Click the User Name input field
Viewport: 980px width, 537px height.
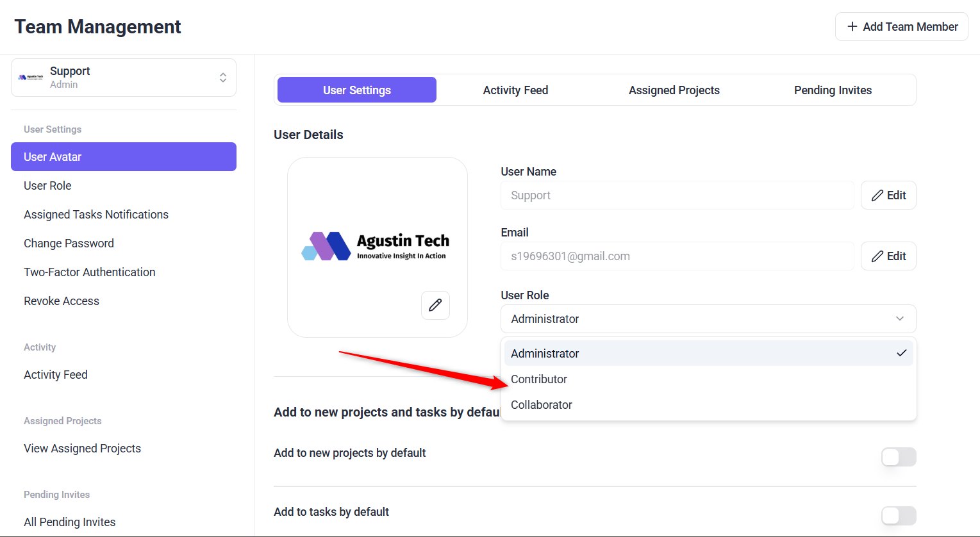677,195
